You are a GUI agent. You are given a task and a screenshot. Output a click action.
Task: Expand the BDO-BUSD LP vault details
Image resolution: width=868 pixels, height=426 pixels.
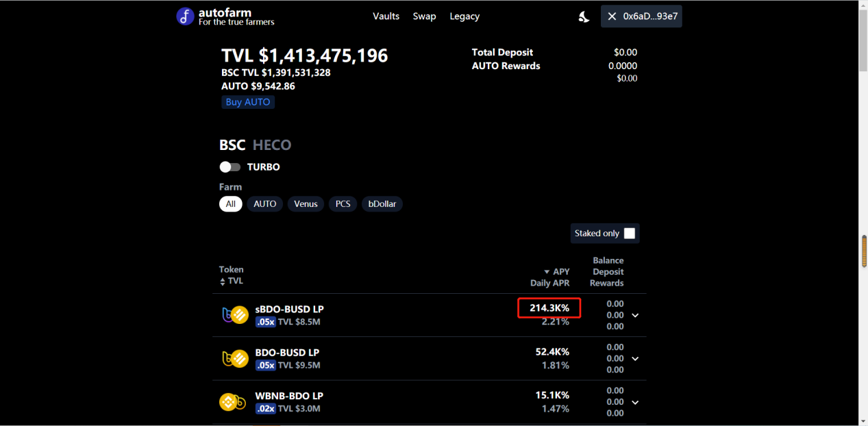point(635,359)
